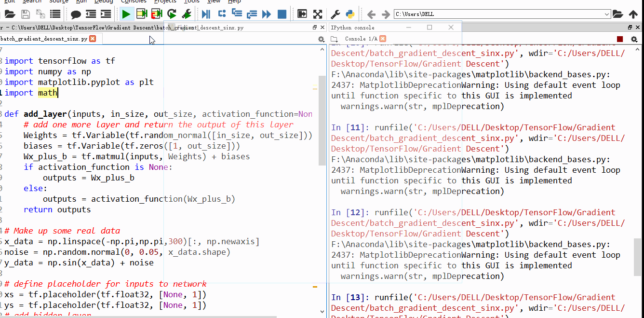Click the '# Make up some real data' comment

coord(62,231)
